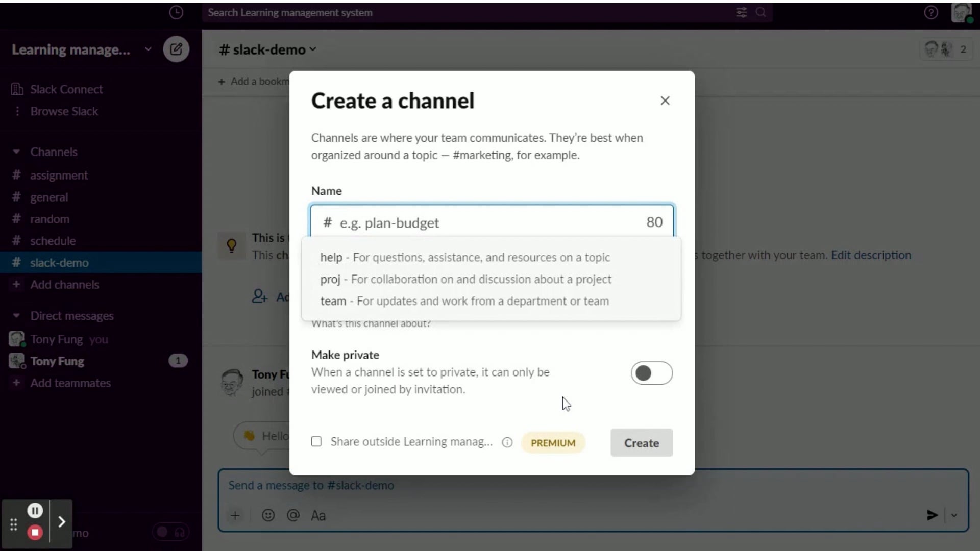Viewport: 980px width, 551px height.
Task: Click Add channels in sidebar
Action: point(64,285)
